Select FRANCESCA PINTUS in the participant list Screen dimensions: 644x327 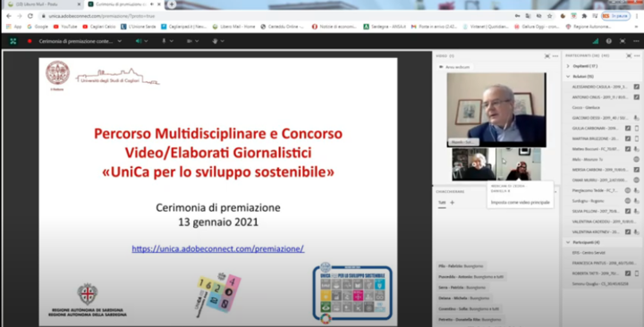pyautogui.click(x=603, y=263)
